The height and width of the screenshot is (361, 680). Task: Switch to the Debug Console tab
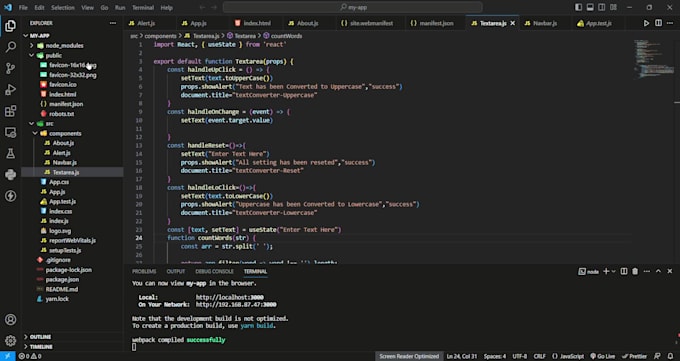click(214, 271)
